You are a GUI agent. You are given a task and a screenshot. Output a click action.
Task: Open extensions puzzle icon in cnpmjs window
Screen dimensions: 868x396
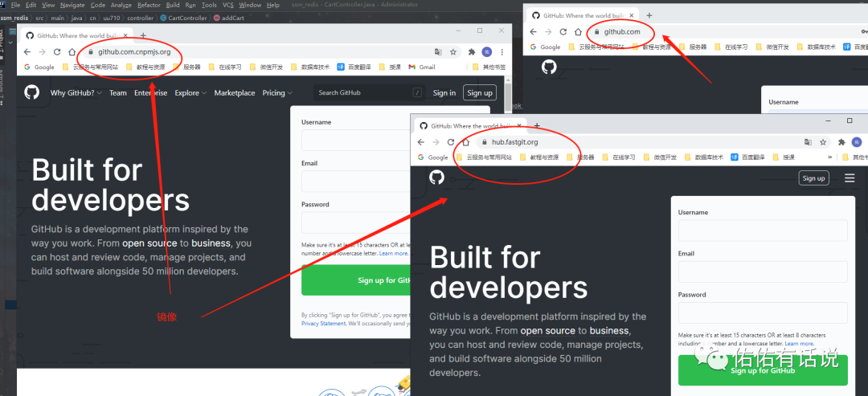pos(472,52)
